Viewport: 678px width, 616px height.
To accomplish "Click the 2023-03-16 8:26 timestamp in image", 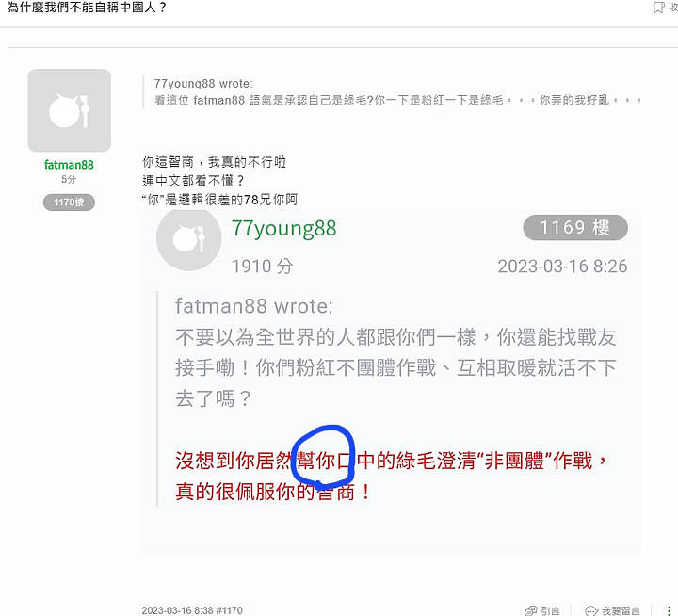I will 562,266.
